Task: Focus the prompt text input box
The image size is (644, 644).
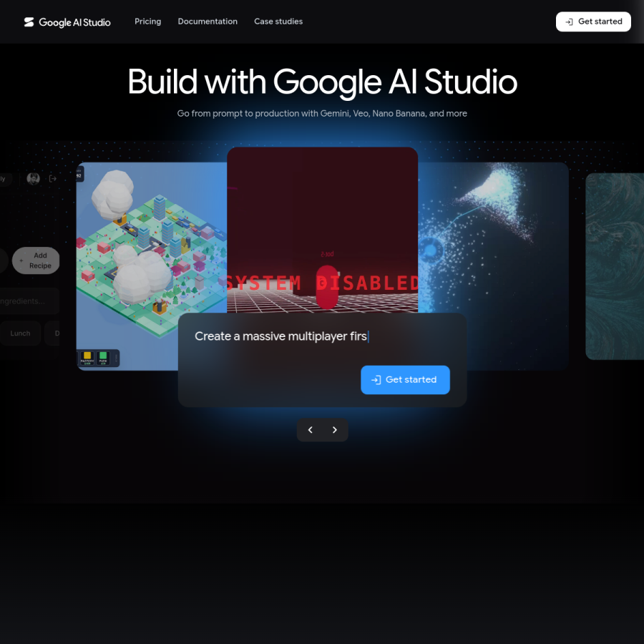Action: click(x=322, y=336)
